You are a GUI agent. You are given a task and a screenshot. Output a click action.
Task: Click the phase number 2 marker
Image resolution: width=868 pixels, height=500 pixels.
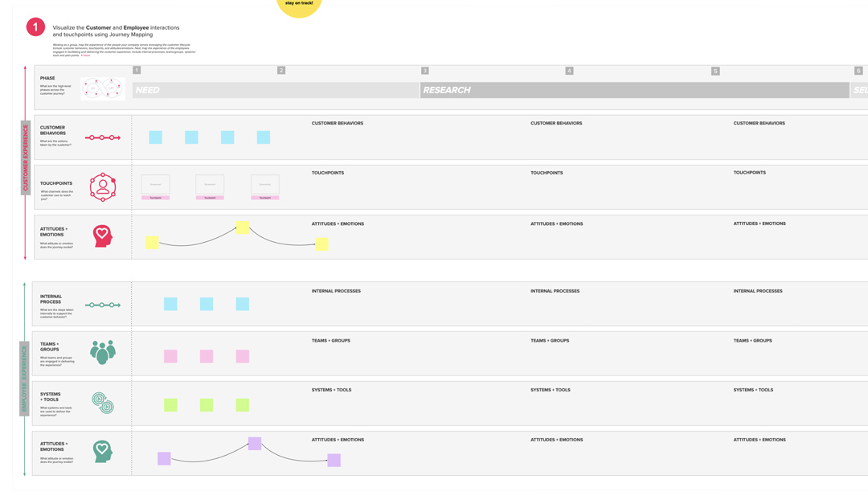[x=281, y=71]
